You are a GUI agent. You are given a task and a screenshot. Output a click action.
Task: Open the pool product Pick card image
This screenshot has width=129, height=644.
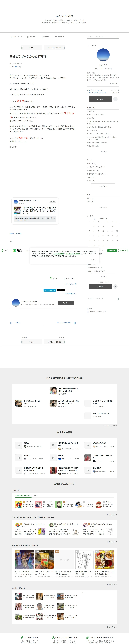(18, 210)
